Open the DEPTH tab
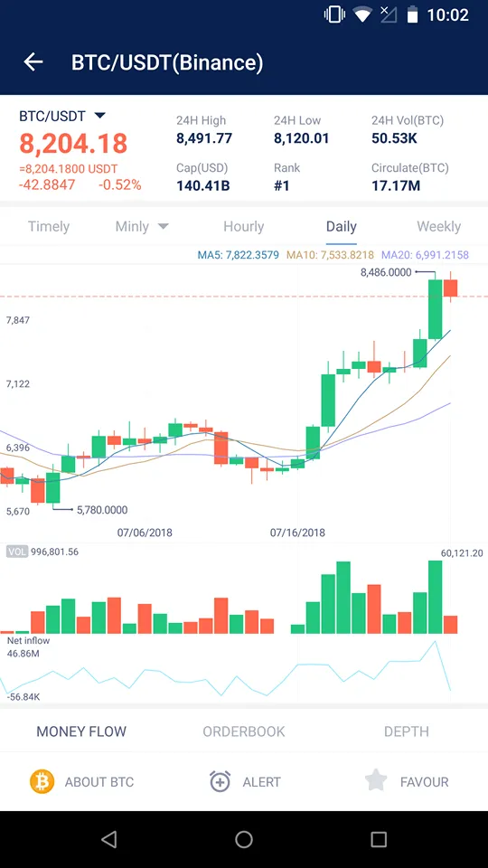This screenshot has height=868, width=488. 406,731
